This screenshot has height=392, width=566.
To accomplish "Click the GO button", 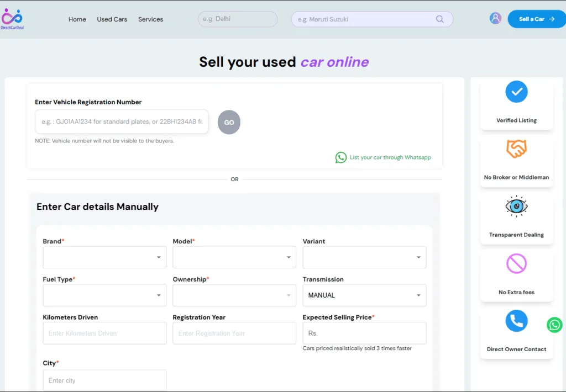I will point(229,122).
